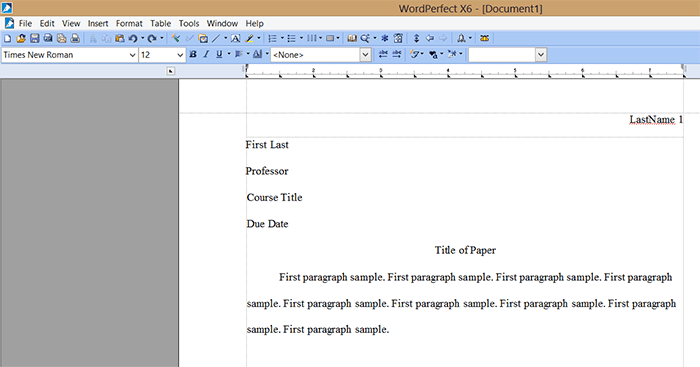Click the 'First Last' line
The height and width of the screenshot is (367, 700).
(x=267, y=145)
